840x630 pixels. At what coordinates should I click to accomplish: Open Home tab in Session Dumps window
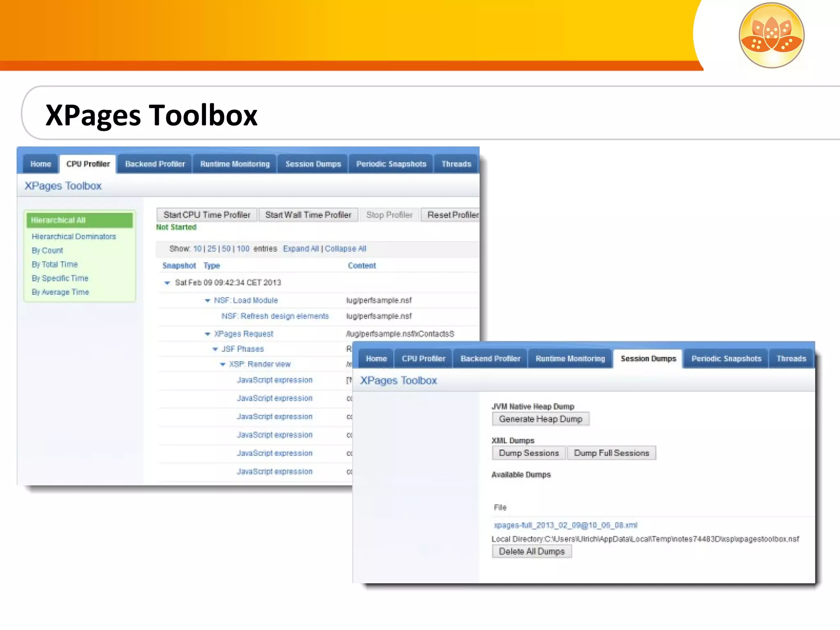click(376, 358)
